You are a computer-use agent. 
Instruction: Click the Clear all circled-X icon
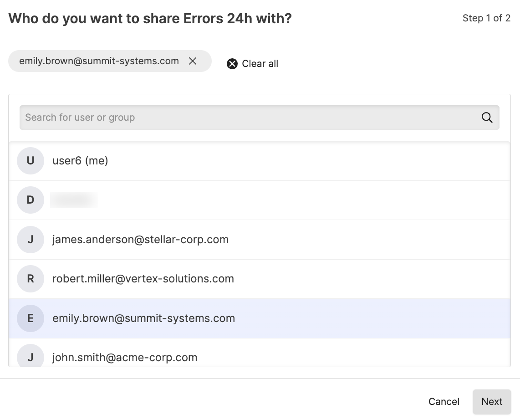click(x=232, y=64)
